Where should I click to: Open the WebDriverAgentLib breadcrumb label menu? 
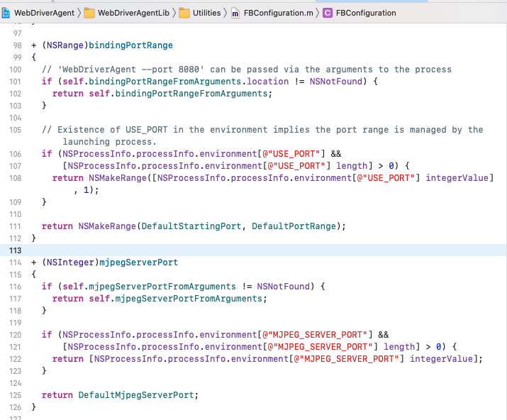click(131, 13)
